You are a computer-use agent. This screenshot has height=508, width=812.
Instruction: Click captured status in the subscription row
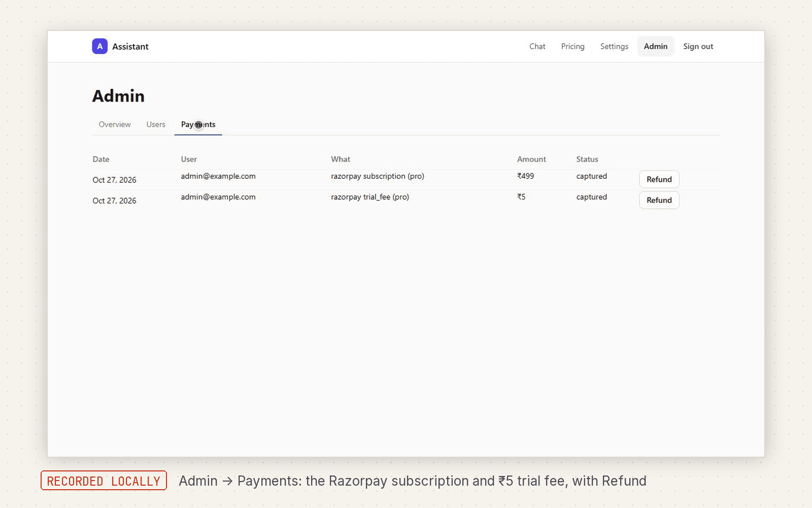tap(591, 176)
